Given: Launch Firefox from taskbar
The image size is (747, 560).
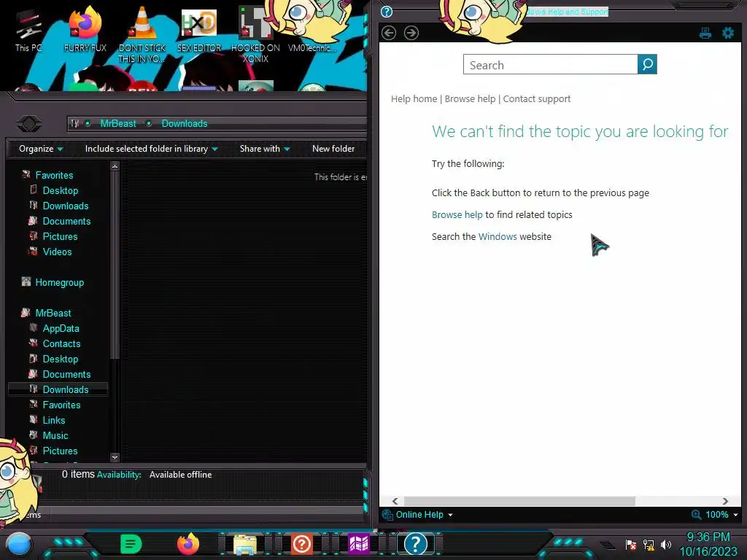Looking at the screenshot, I should point(187,544).
